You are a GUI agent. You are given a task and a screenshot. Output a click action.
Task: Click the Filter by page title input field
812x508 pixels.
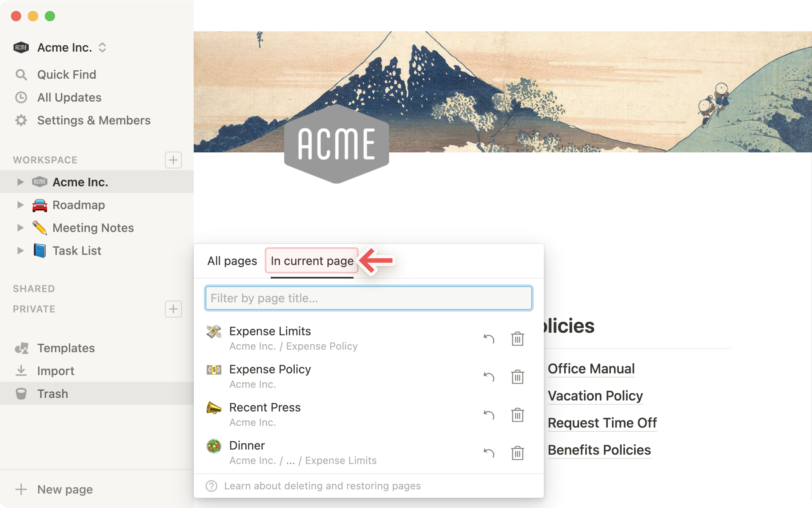[369, 298]
